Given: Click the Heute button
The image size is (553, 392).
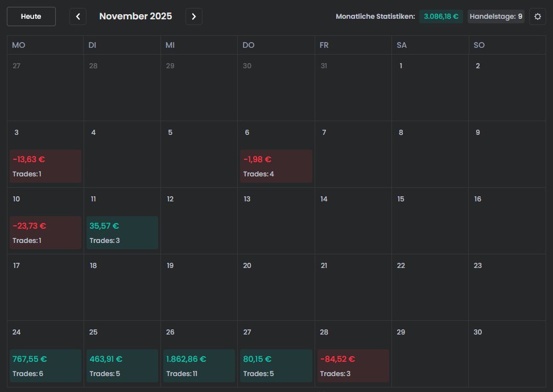Looking at the screenshot, I should tap(31, 16).
